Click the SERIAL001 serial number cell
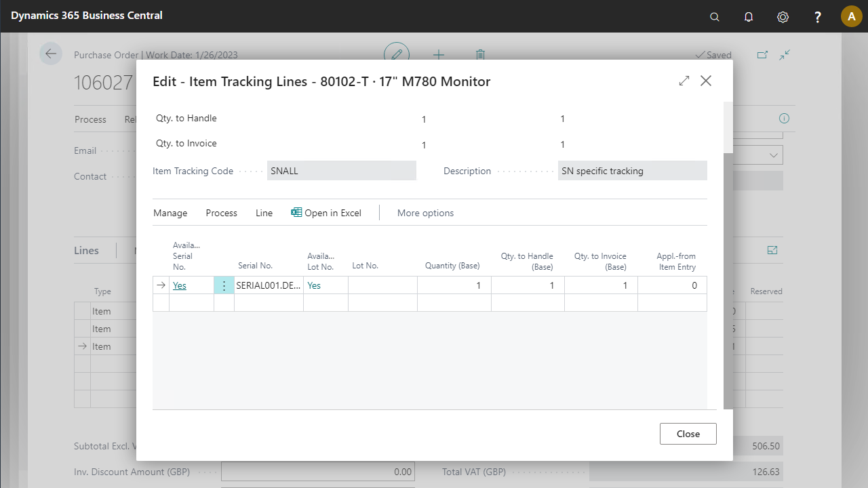868x488 pixels. (269, 285)
